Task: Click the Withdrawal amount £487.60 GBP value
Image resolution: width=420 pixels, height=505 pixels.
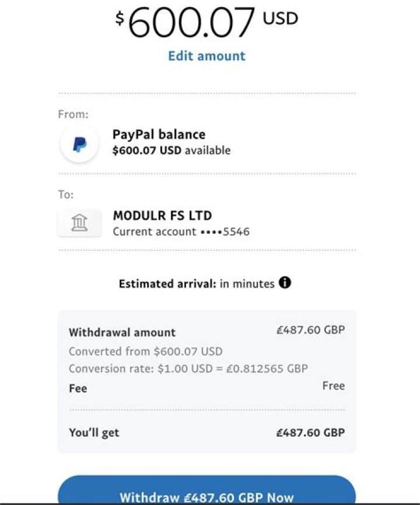Action: click(310, 329)
